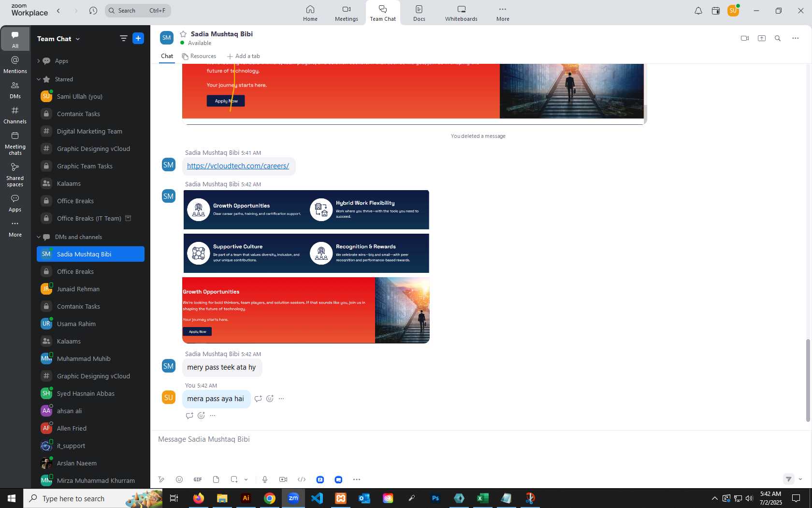
Task: Insert a code snippet
Action: coord(302,479)
